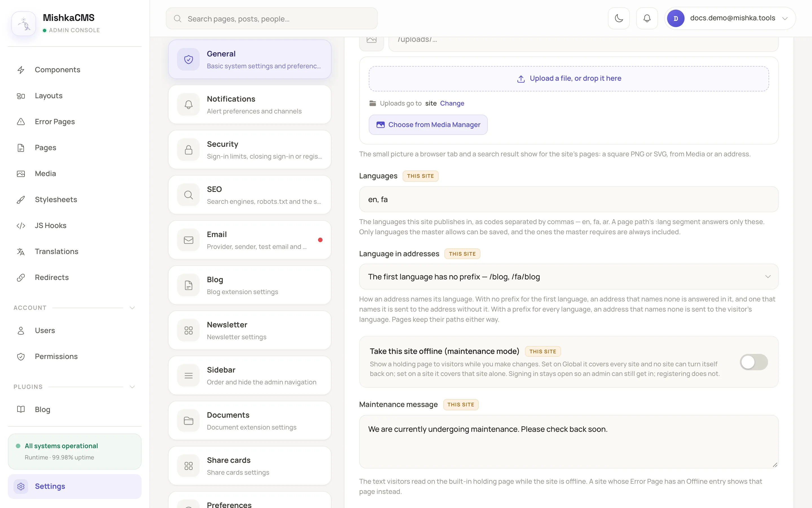The width and height of the screenshot is (812, 508).
Task: Open the Notifications settings section
Action: tap(250, 104)
